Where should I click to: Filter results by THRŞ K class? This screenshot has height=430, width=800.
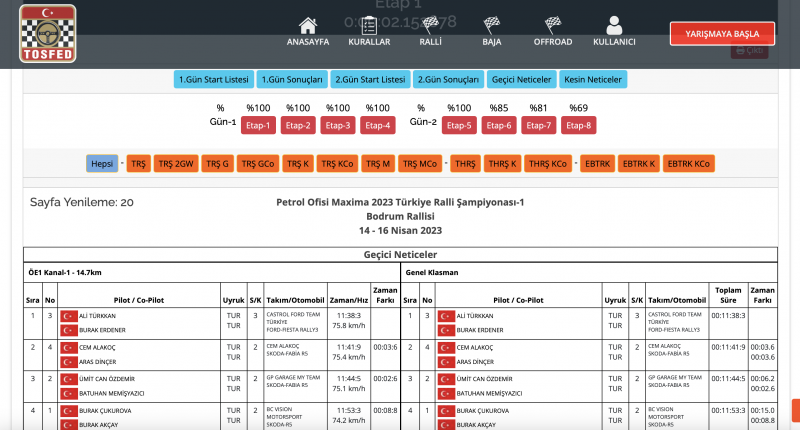pyautogui.click(x=503, y=164)
